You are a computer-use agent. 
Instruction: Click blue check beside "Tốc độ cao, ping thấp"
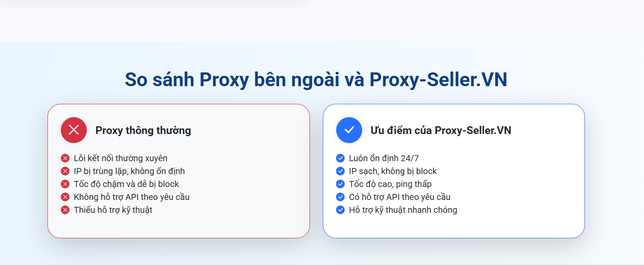click(340, 184)
